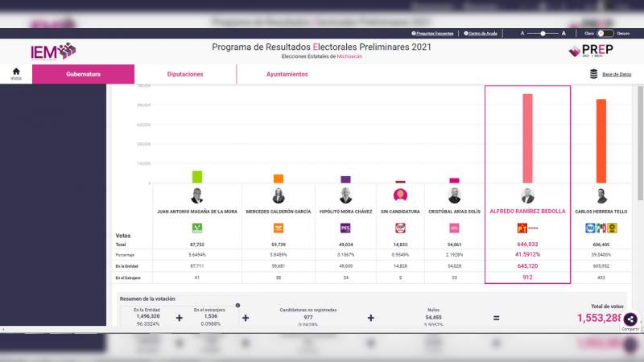Click the PRI party icon under Carlos Herrera
This screenshot has width=644, height=362.
pos(601,228)
